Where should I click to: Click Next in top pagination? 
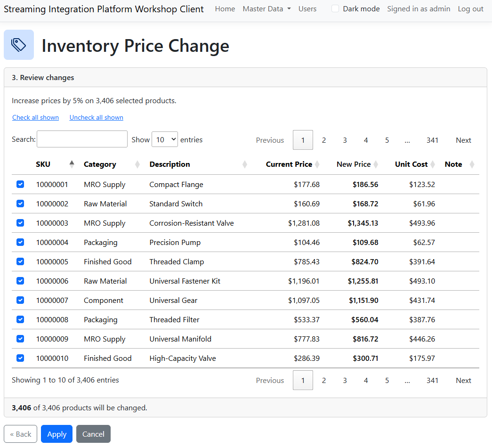click(x=463, y=140)
